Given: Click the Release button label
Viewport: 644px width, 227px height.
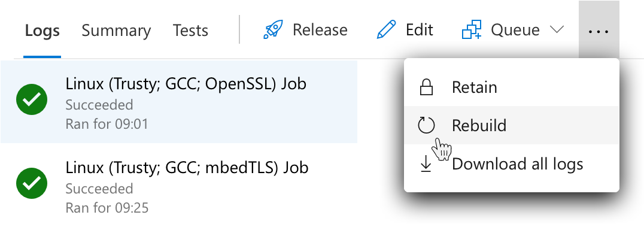Looking at the screenshot, I should tap(320, 30).
